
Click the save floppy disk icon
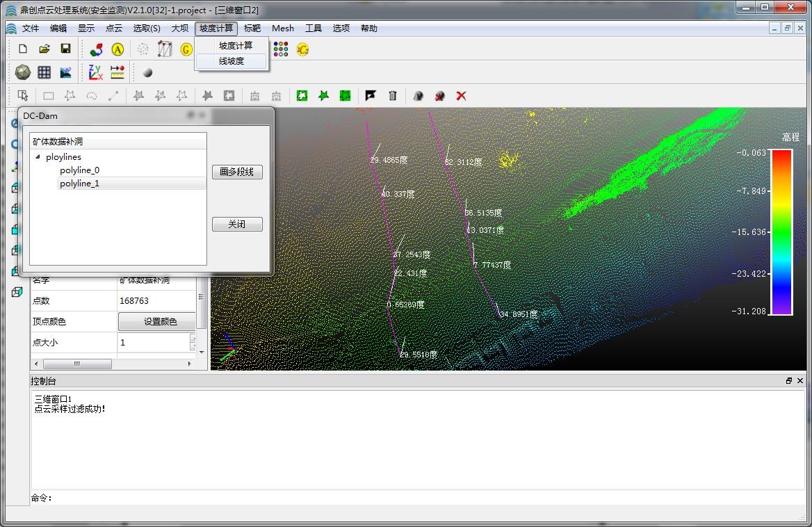[65, 49]
